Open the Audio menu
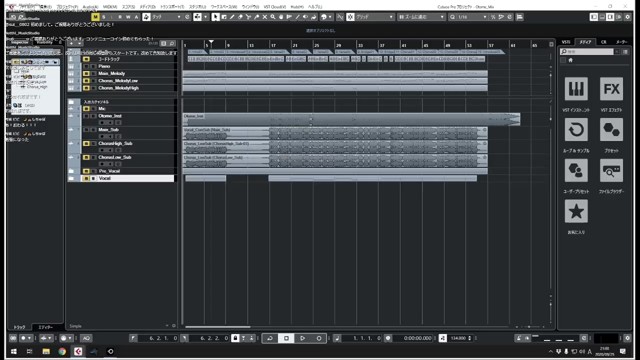 pos(90,7)
